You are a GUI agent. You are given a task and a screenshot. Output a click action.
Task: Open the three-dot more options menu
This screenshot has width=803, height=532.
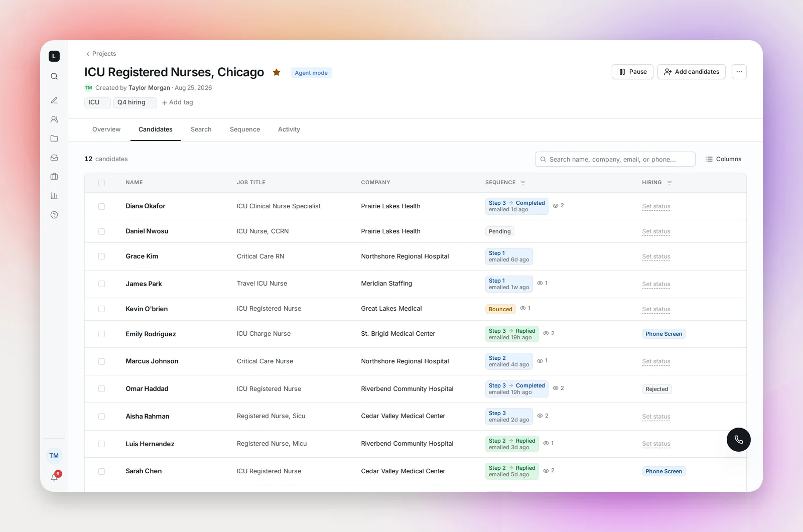tap(739, 72)
